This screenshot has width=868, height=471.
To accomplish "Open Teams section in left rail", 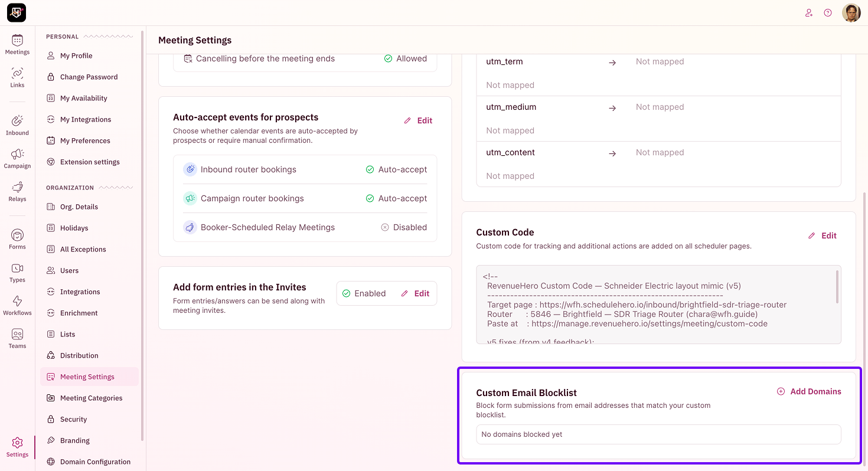I will coord(17,338).
